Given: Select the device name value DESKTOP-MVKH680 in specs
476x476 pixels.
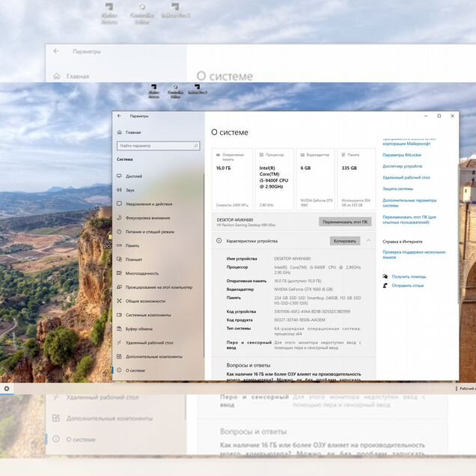Looking at the screenshot, I should pos(293,259).
